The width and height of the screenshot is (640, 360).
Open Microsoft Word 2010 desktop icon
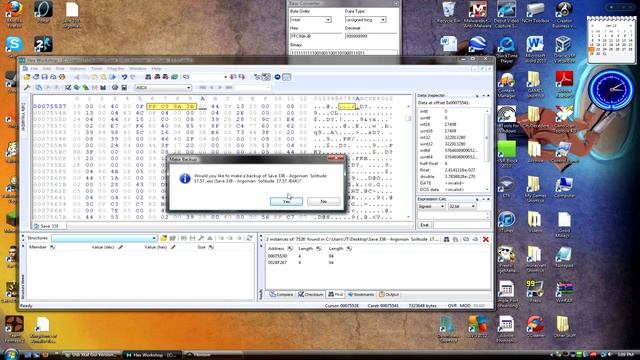(x=535, y=49)
